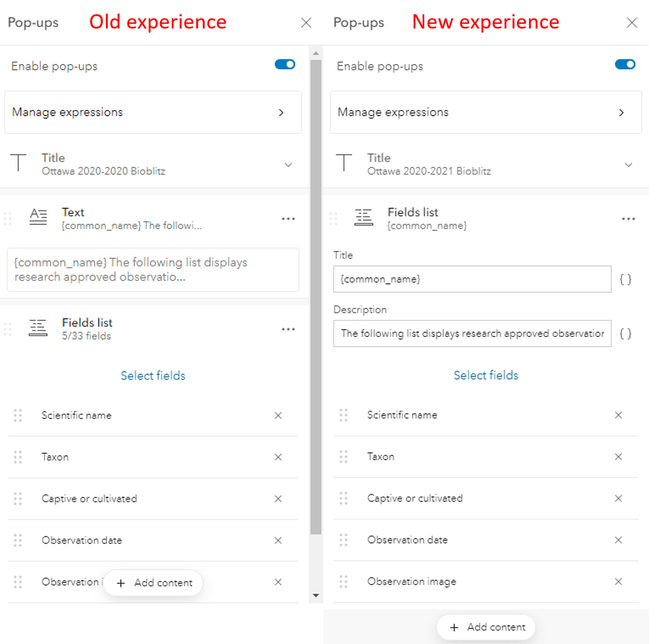The image size is (649, 644).
Task: Click scrollbar down arrow in old panel
Action: [x=316, y=596]
